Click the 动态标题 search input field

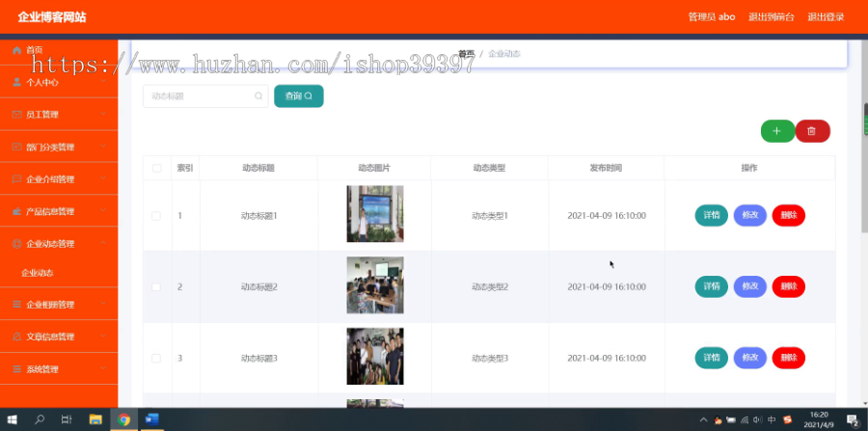[x=205, y=95]
